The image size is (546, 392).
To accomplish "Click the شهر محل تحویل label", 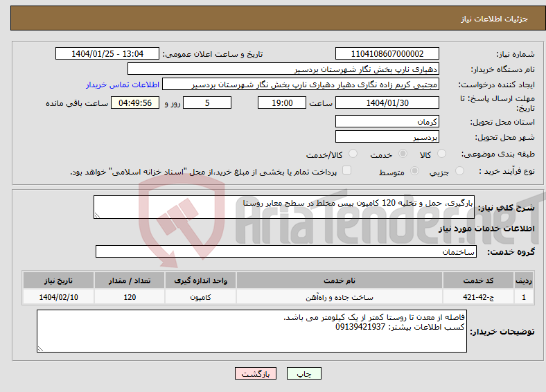I will (x=505, y=138).
